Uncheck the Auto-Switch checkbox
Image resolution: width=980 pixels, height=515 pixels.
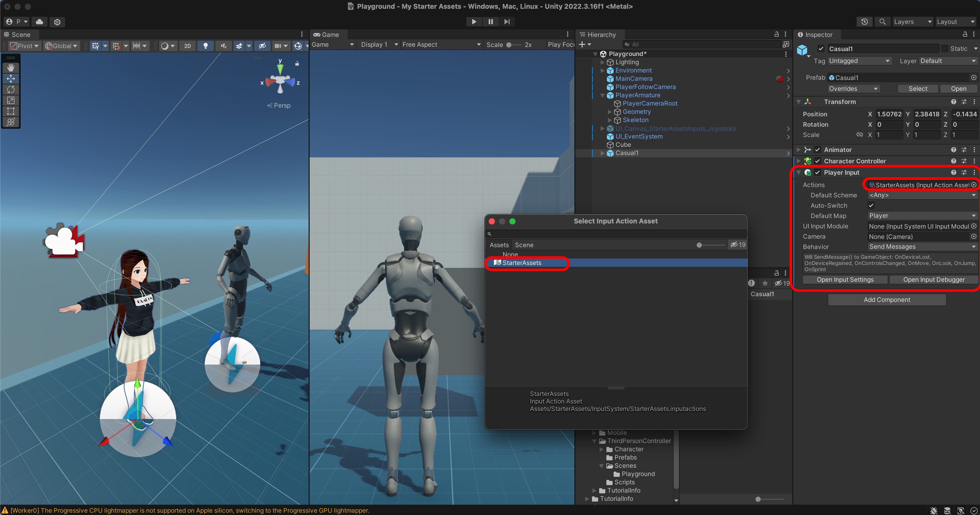(x=871, y=205)
